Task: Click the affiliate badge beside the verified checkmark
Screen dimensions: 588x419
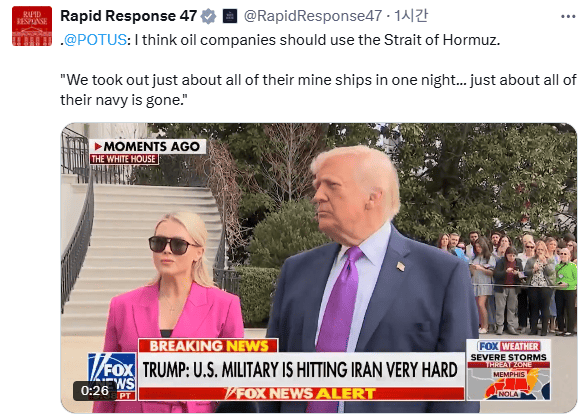Action: point(230,16)
